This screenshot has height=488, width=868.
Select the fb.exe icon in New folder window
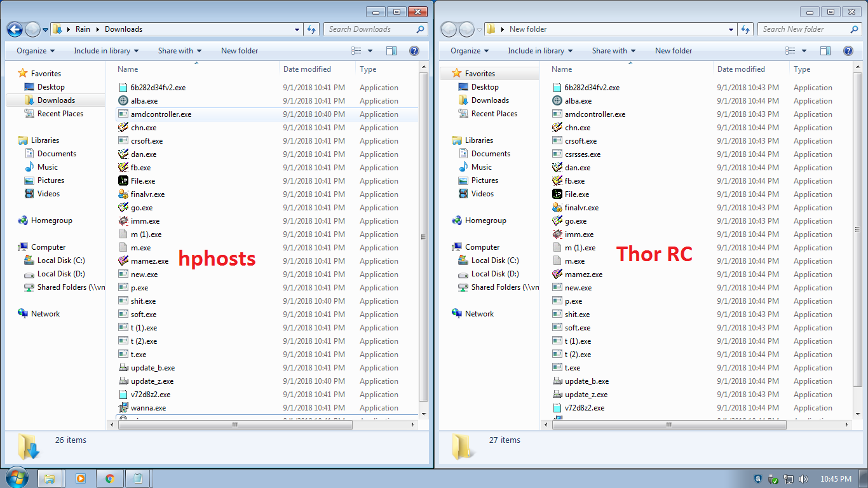pos(558,181)
